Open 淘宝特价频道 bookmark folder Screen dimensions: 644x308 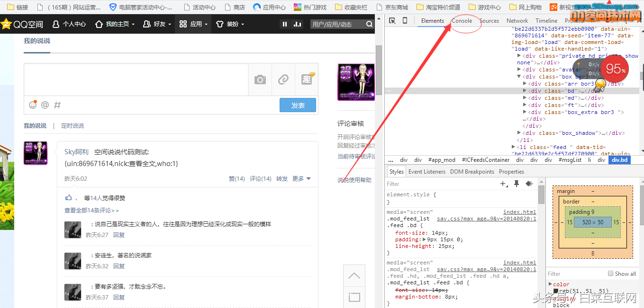[x=438, y=7]
